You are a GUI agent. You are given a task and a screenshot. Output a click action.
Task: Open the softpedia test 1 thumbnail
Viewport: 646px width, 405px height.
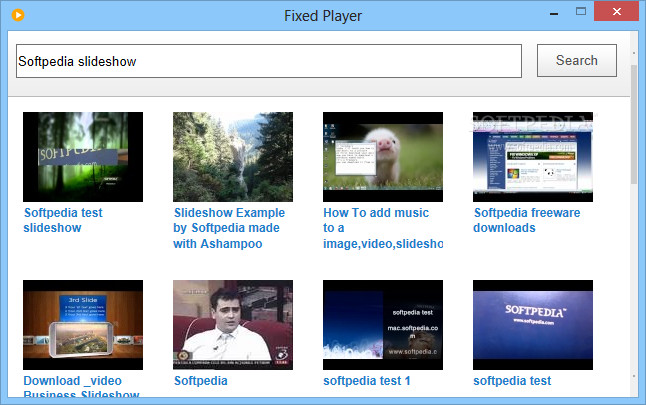point(383,325)
